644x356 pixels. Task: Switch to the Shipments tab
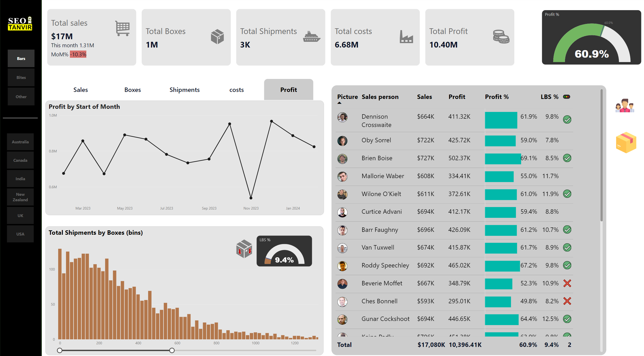pyautogui.click(x=185, y=90)
